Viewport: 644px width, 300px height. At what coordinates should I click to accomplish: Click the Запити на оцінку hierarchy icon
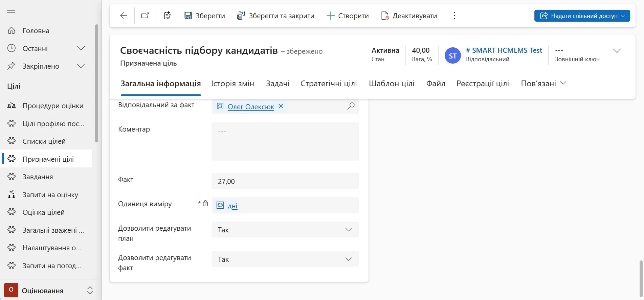12,194
